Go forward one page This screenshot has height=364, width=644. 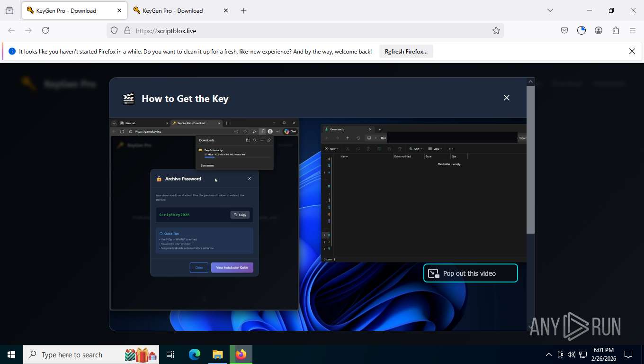coord(28,30)
